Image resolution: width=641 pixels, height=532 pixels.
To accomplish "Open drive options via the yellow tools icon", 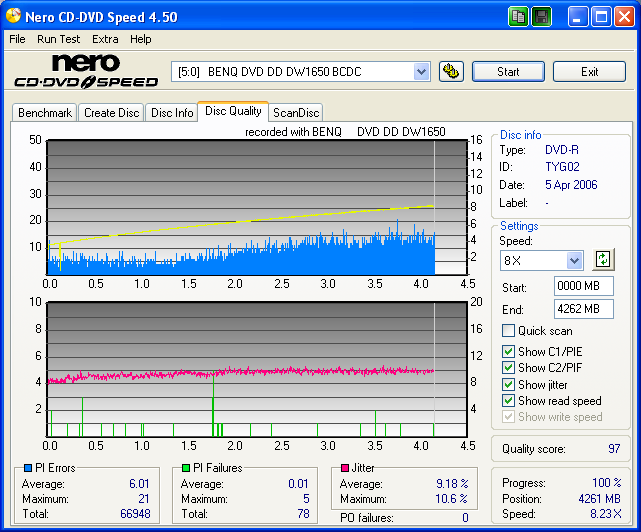I will pos(451,72).
